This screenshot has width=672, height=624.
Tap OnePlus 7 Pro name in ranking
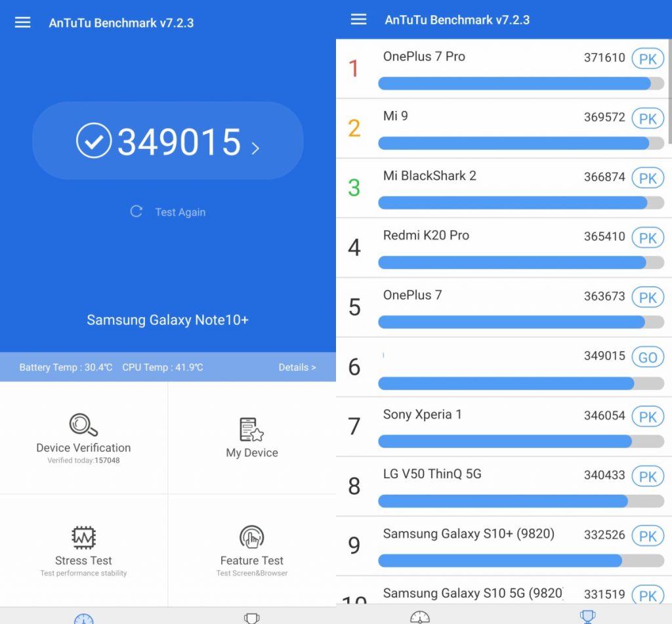point(424,56)
